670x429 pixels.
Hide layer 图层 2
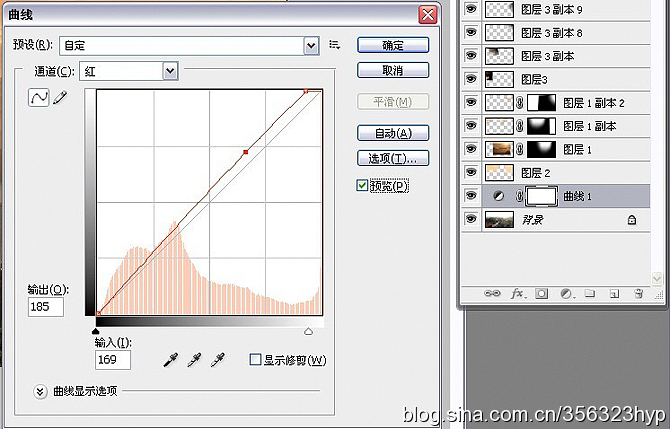coord(471,172)
